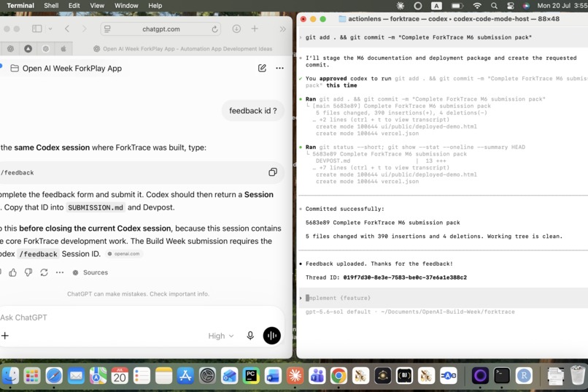
Task: Switch to the first pinned ChatGPT tab
Action: click(10, 49)
